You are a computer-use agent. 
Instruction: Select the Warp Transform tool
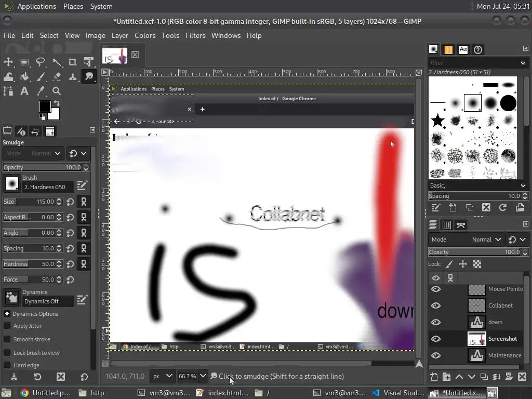coord(8,77)
